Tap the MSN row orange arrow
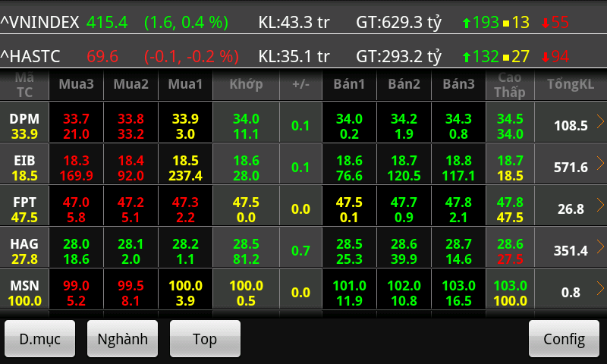This screenshot has height=364, width=607. tap(599, 287)
